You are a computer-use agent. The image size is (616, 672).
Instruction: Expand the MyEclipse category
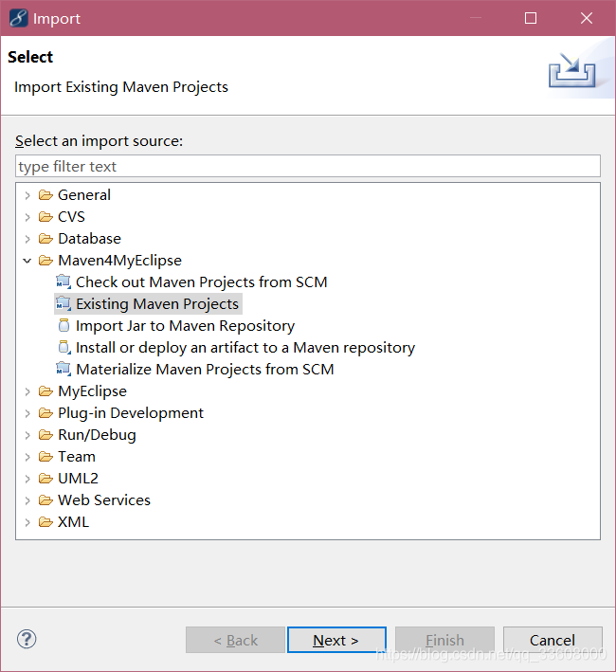click(27, 391)
